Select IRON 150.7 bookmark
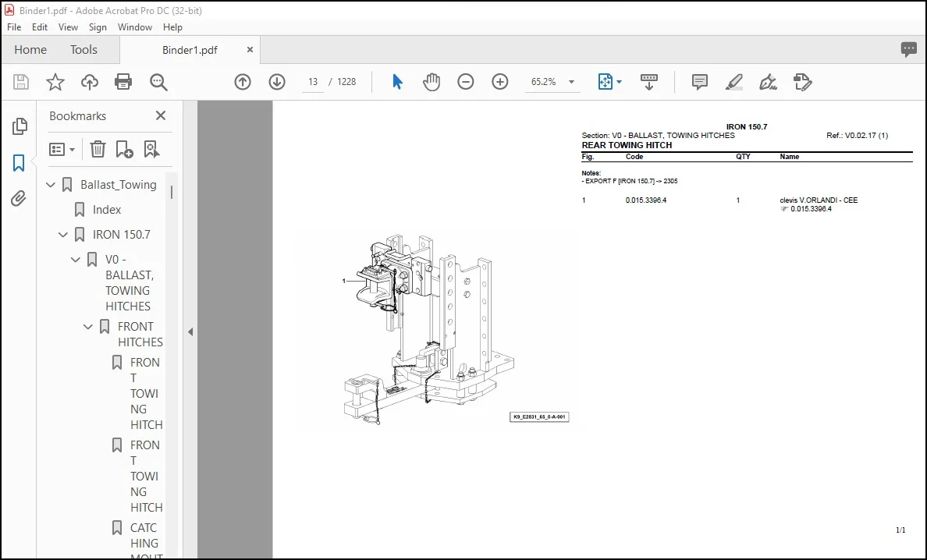Viewport: 927px width, 560px height. 121,235
